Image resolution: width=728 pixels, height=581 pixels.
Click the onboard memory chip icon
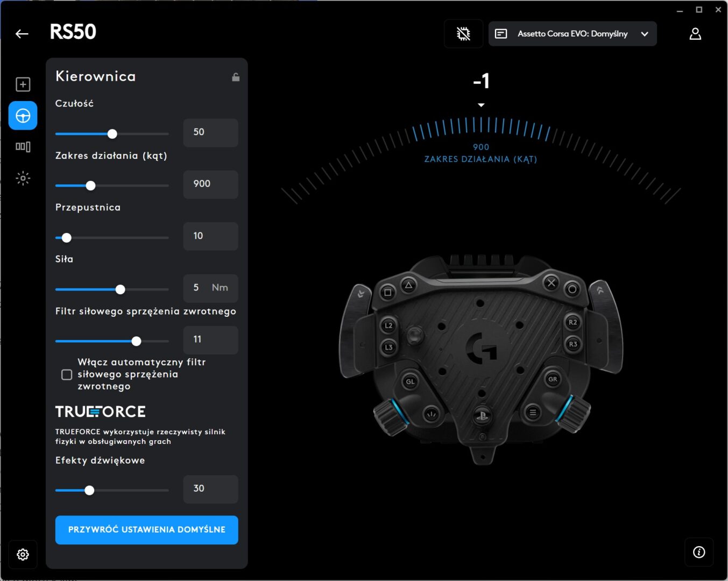463,34
